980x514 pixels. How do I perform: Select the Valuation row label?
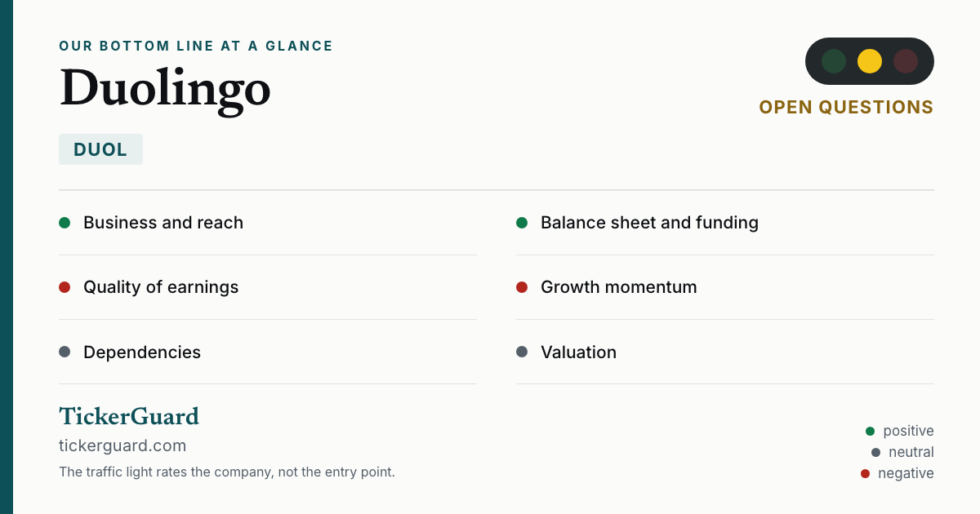578,352
